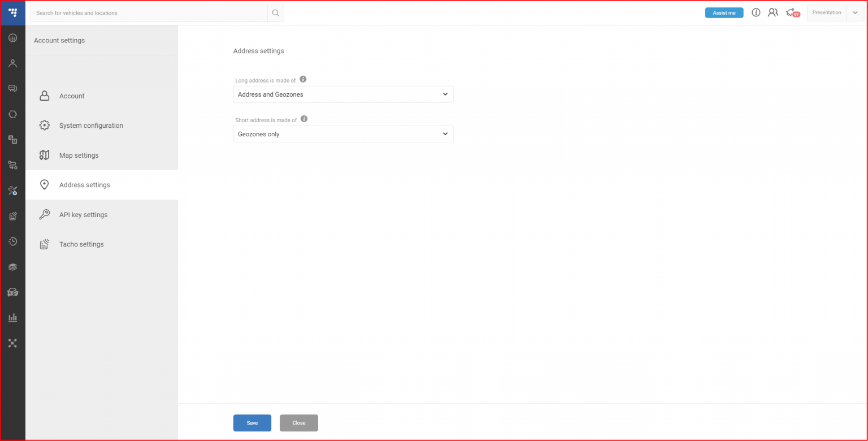Open the layers stack icon
The width and height of the screenshot is (868, 441).
(x=12, y=266)
